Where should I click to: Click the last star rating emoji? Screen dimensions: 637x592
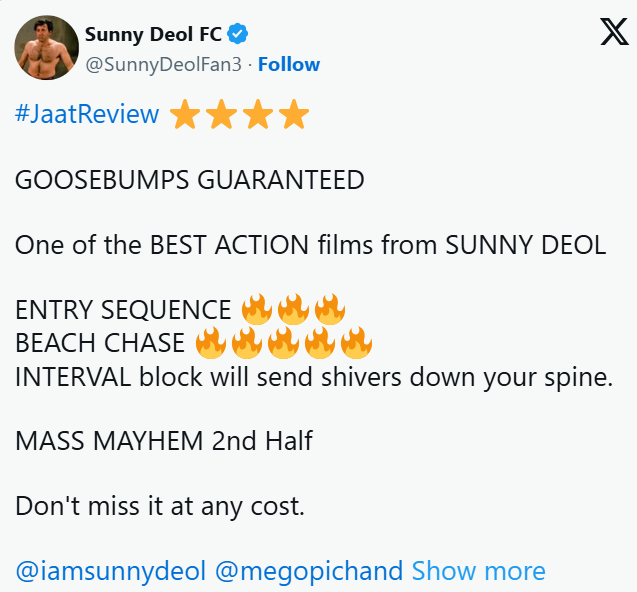(x=293, y=115)
